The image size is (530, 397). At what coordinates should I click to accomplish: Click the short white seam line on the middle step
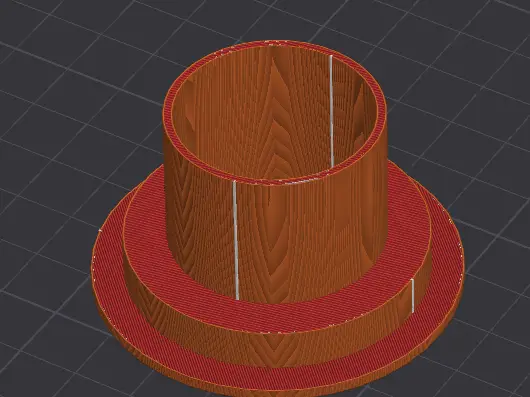(412, 296)
